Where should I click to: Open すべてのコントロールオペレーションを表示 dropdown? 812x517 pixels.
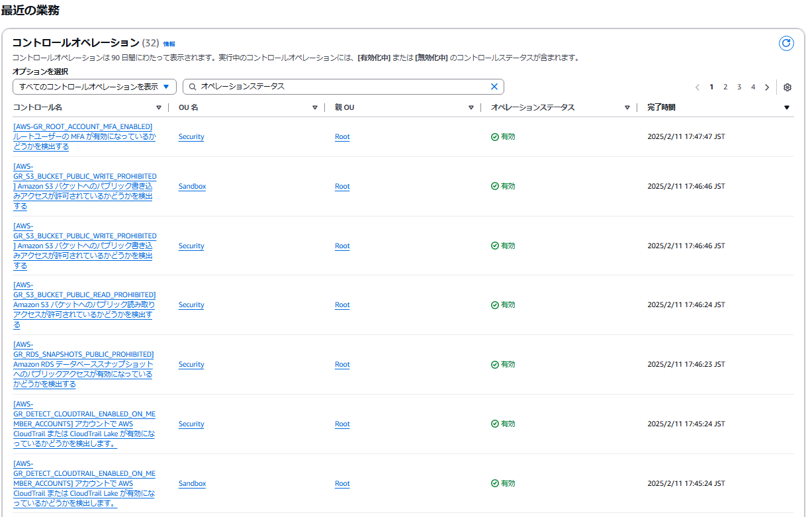pos(95,87)
